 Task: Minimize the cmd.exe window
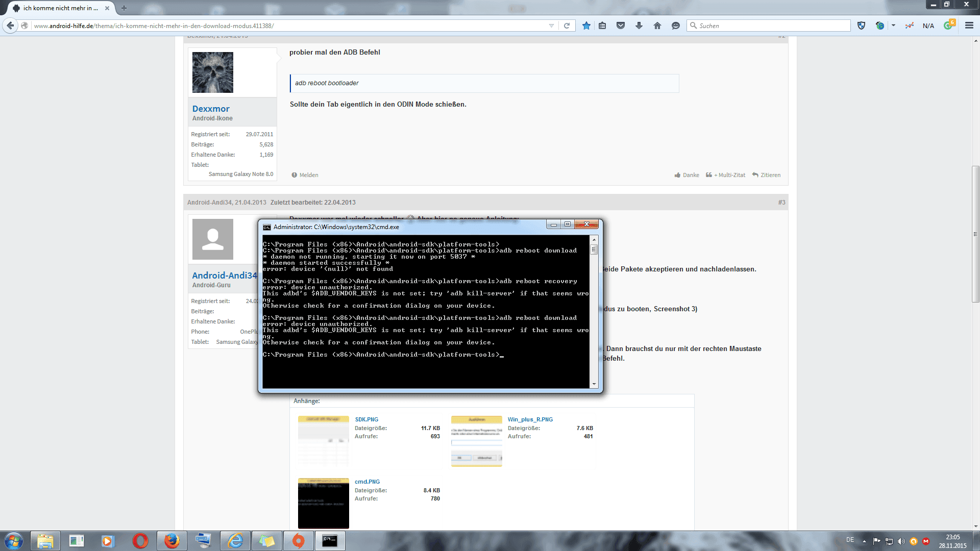553,224
